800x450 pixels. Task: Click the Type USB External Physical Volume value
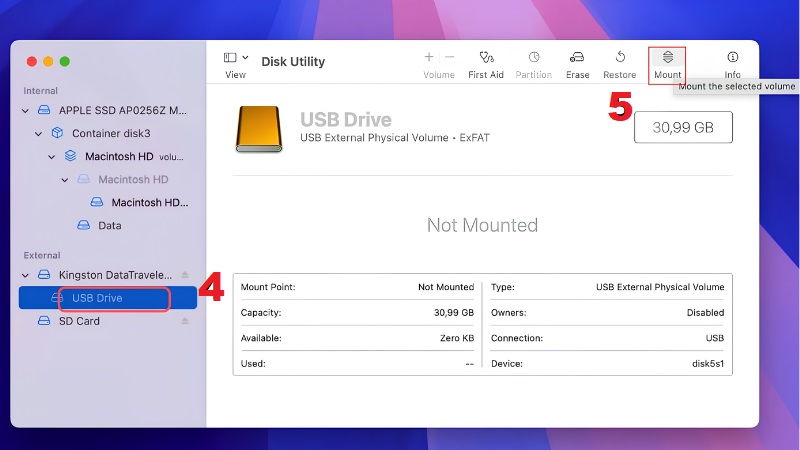660,287
